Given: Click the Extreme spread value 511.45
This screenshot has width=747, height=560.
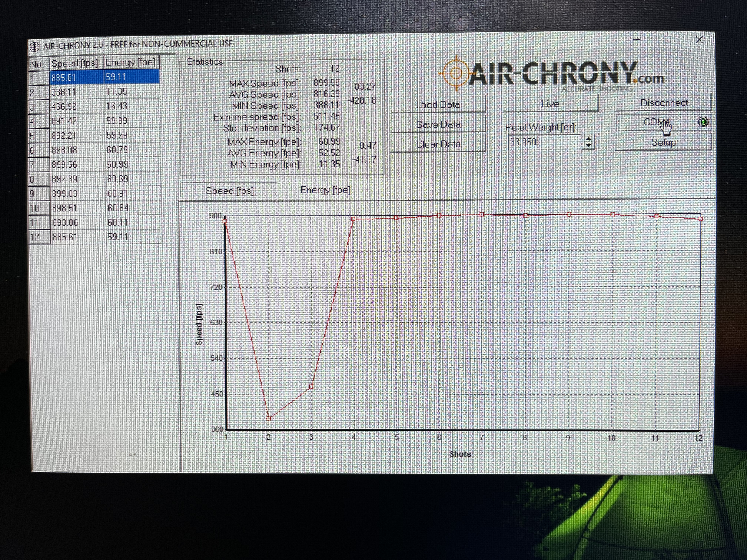Looking at the screenshot, I should [x=327, y=116].
